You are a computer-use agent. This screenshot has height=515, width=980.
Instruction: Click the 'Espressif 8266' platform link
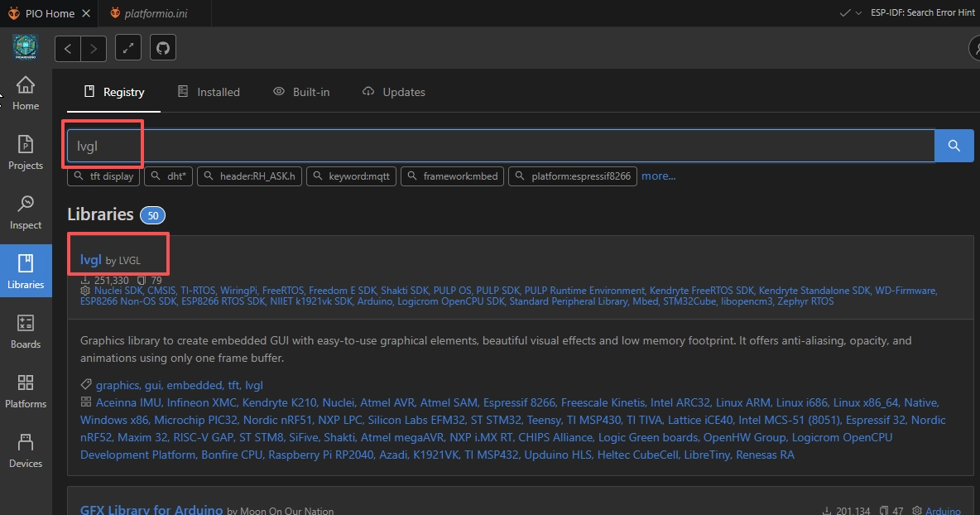tap(519, 402)
